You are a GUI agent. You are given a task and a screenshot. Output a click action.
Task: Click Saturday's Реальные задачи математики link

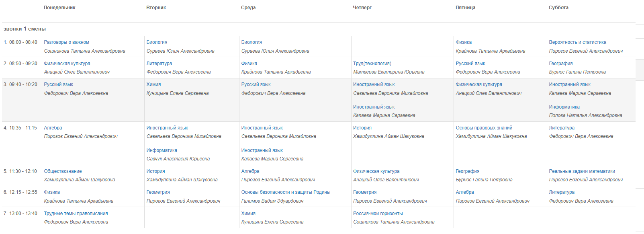(x=582, y=171)
